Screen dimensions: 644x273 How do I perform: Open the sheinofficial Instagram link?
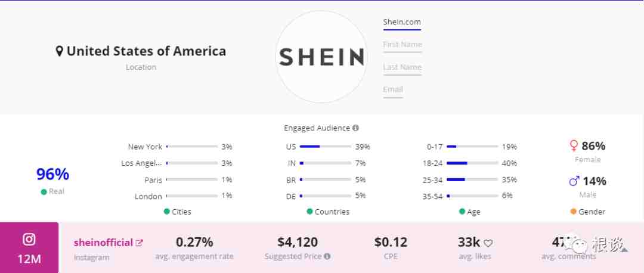[x=103, y=243]
